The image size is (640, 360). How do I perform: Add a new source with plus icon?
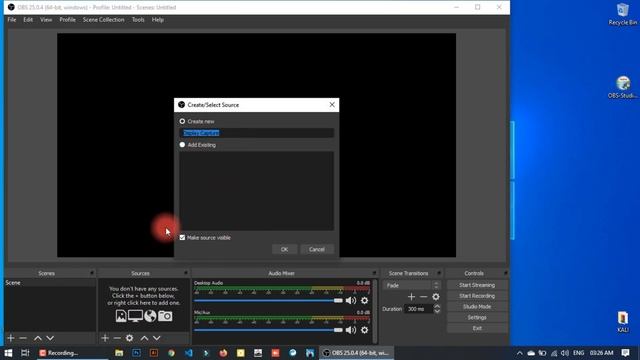click(105, 338)
